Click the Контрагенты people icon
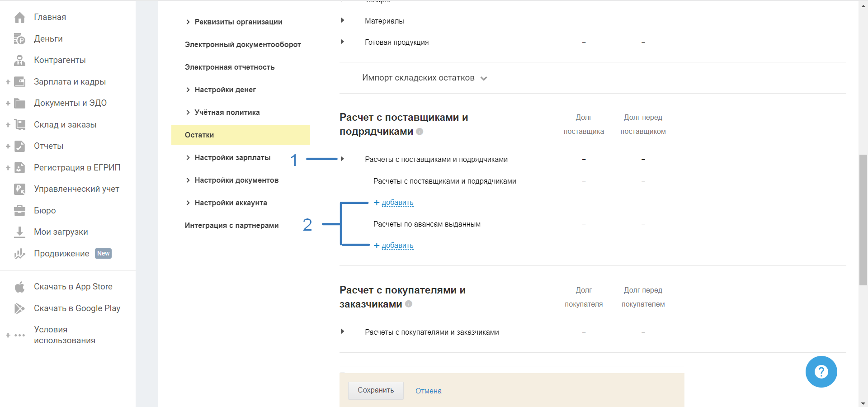Viewport: 868px width, 407px height. (19, 60)
